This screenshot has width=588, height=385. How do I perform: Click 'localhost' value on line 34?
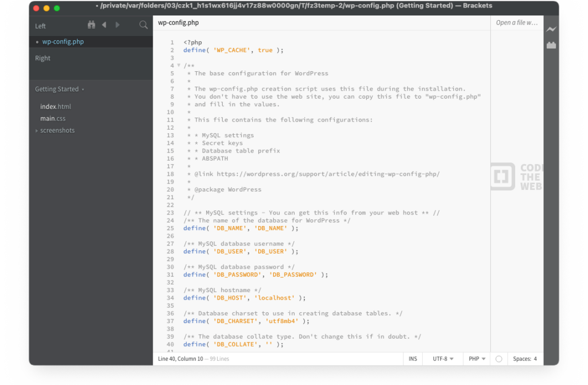(274, 298)
